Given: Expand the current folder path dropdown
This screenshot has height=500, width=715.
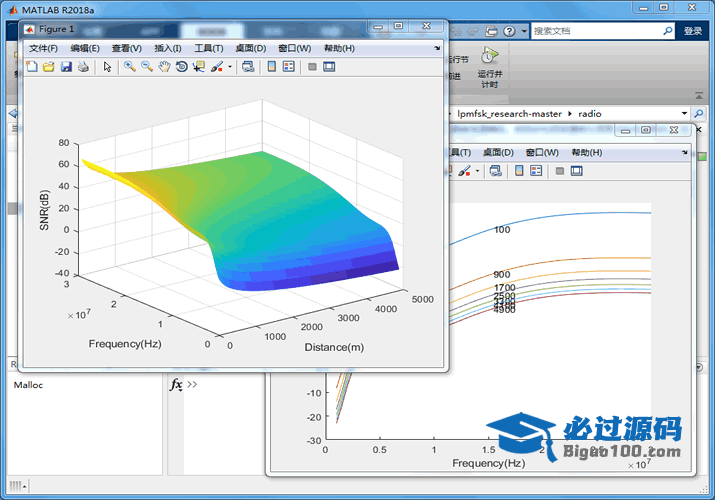Looking at the screenshot, I should pyautogui.click(x=684, y=114).
